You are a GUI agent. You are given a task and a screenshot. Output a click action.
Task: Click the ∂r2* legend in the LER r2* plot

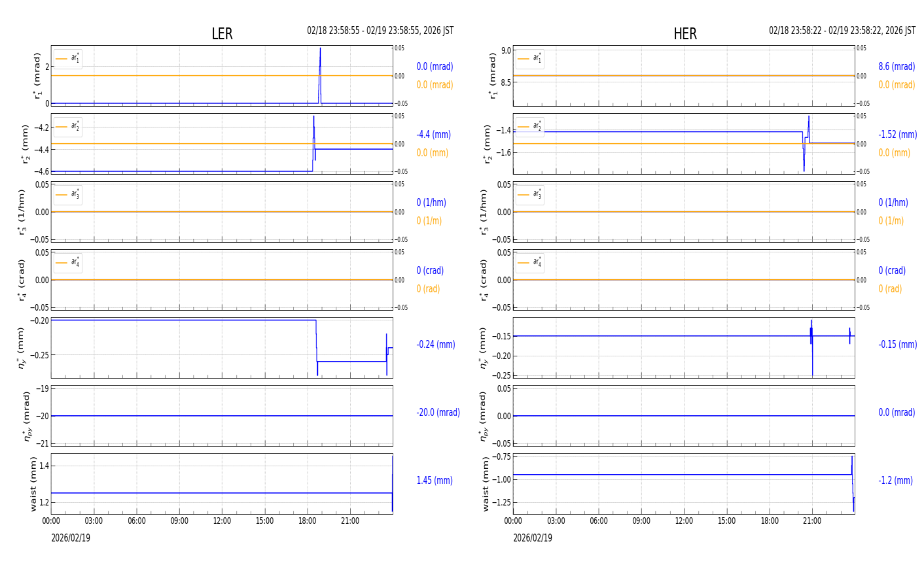pyautogui.click(x=68, y=127)
